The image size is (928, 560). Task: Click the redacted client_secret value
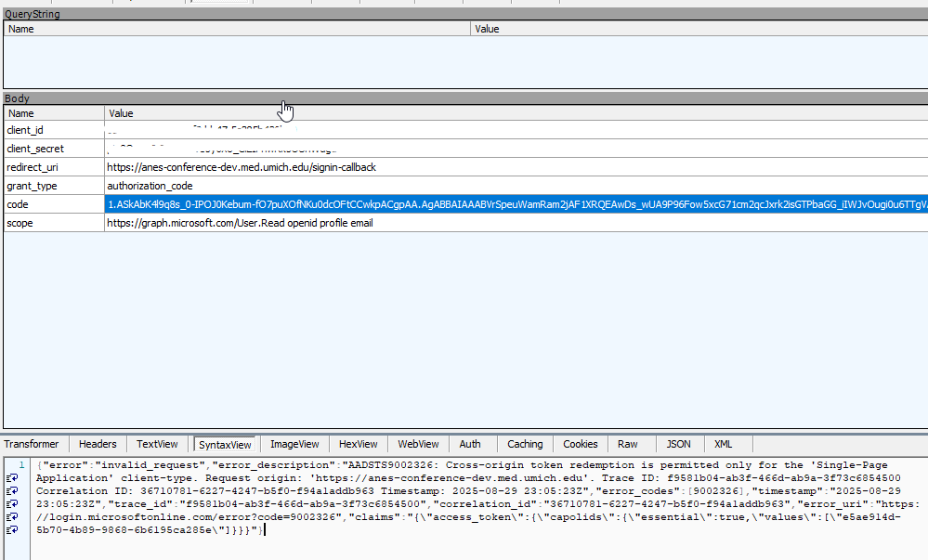point(222,149)
